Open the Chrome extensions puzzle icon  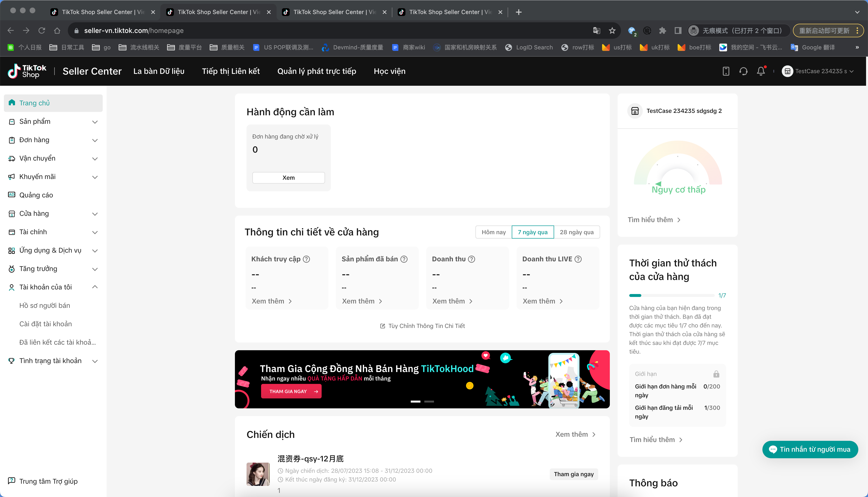click(662, 31)
